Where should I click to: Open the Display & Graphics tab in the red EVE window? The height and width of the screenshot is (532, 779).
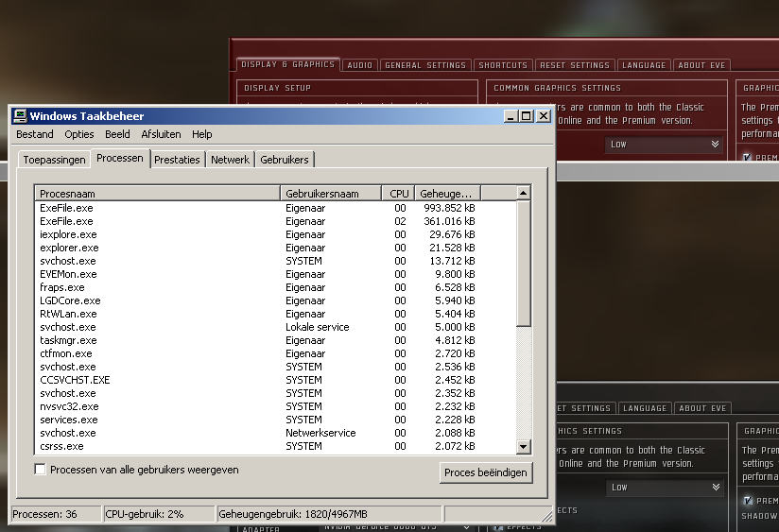[x=288, y=64]
